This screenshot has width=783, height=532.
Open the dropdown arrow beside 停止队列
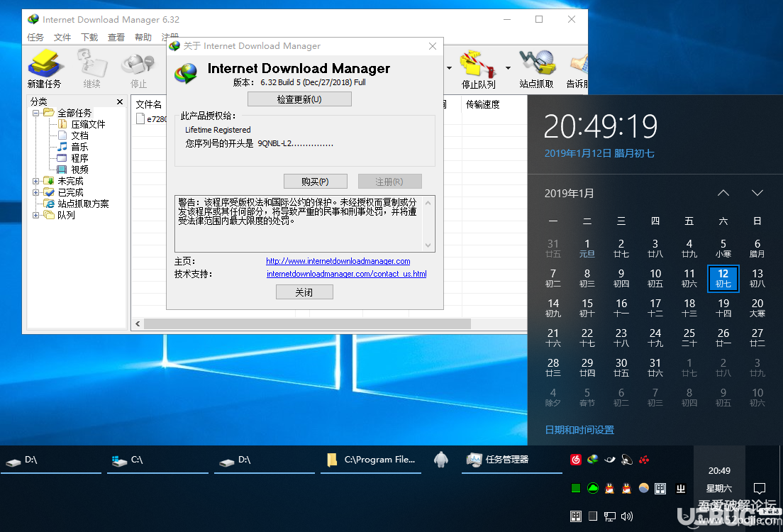(508, 68)
